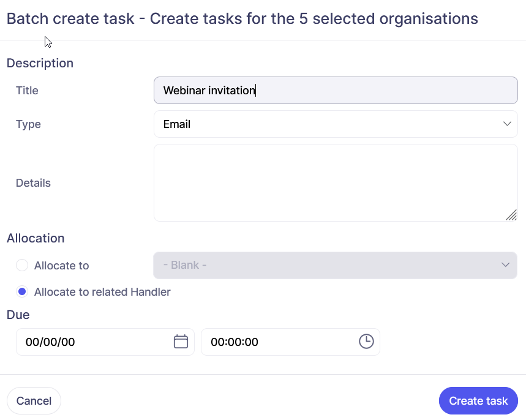Viewport: 526px width, 420px height.
Task: Open the calendar picker icon for due date
Action: point(181,342)
